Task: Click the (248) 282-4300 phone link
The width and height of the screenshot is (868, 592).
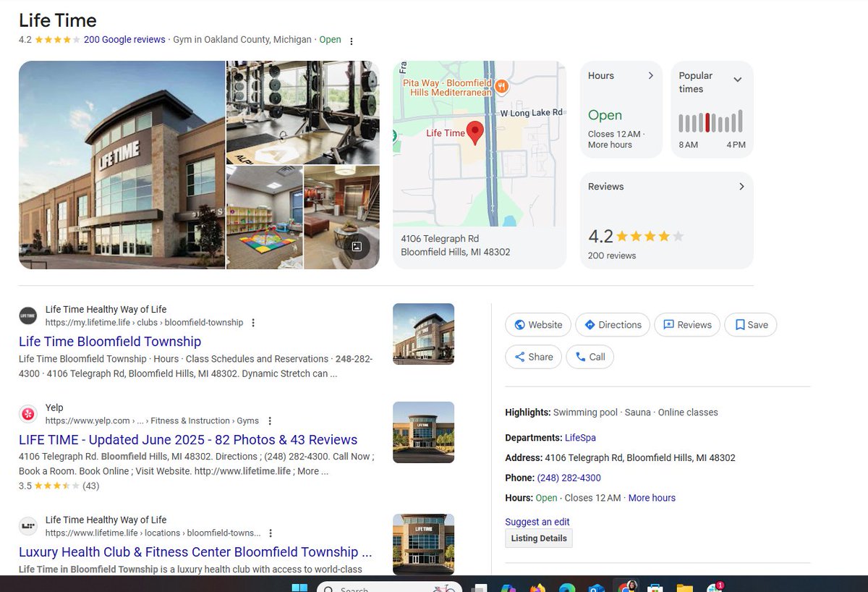Action: (x=569, y=478)
